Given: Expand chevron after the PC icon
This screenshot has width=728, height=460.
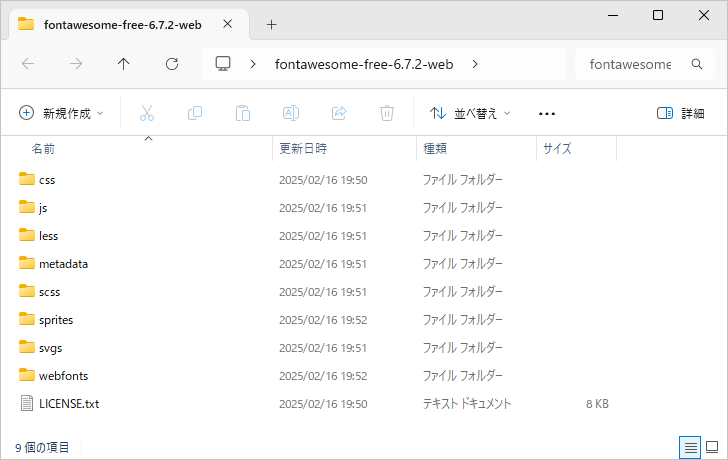Looking at the screenshot, I should point(253,64).
